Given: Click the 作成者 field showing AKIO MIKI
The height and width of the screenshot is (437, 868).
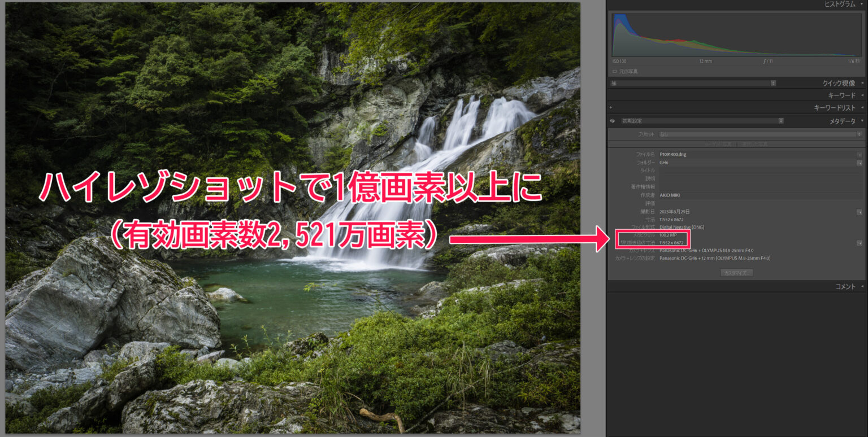Looking at the screenshot, I should coord(757,195).
